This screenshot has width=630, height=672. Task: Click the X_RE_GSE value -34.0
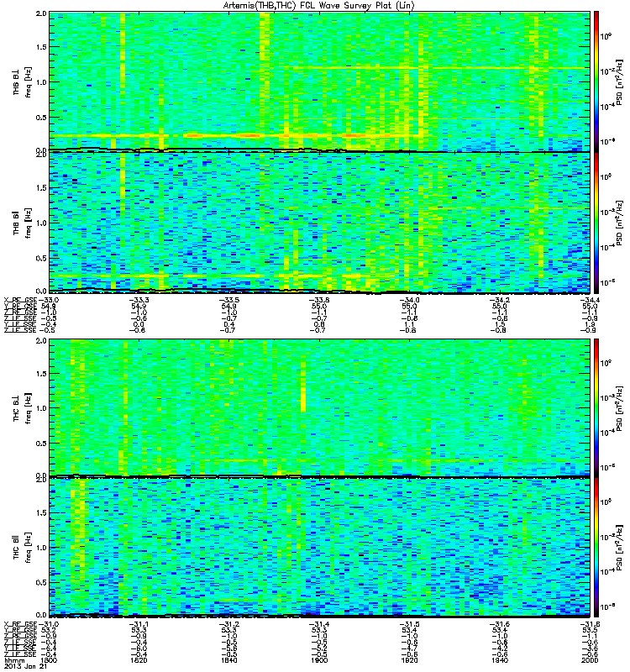point(409,300)
